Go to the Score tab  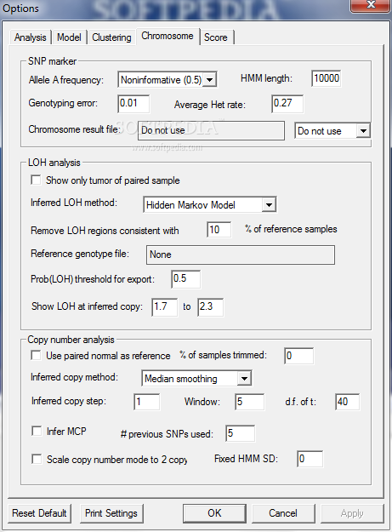click(215, 37)
